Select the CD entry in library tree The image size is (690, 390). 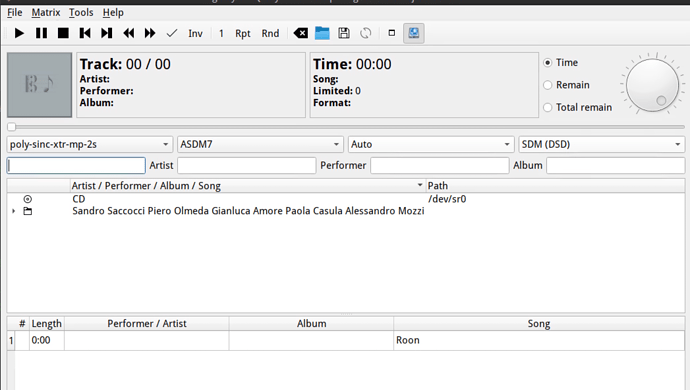[79, 199]
